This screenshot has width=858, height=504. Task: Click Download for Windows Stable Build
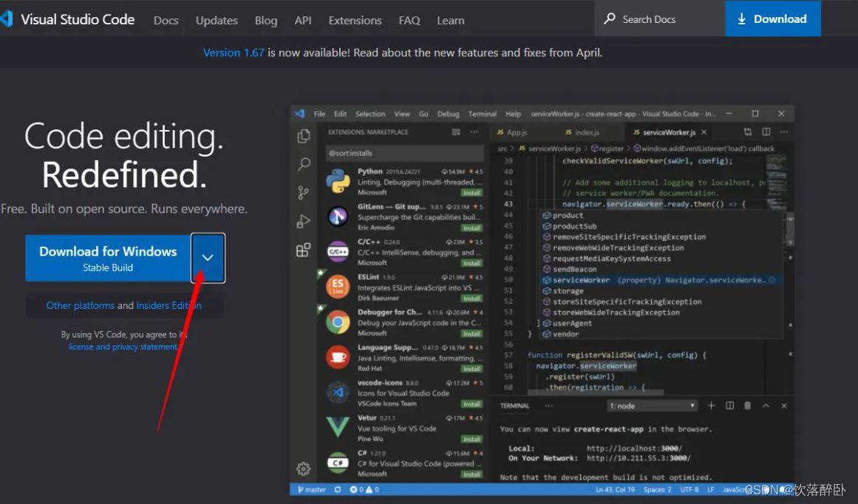(108, 259)
